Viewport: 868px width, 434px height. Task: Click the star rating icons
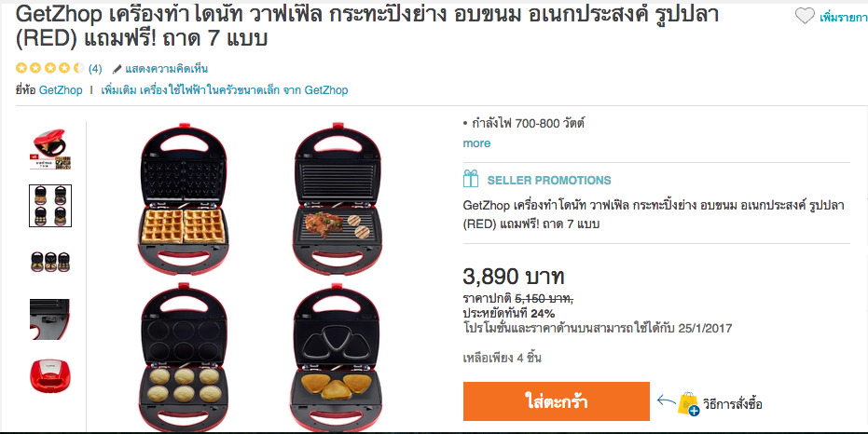(50, 68)
